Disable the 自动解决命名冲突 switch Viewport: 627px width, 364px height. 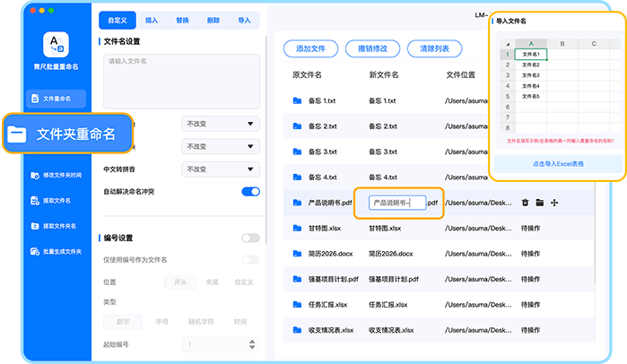[x=250, y=191]
